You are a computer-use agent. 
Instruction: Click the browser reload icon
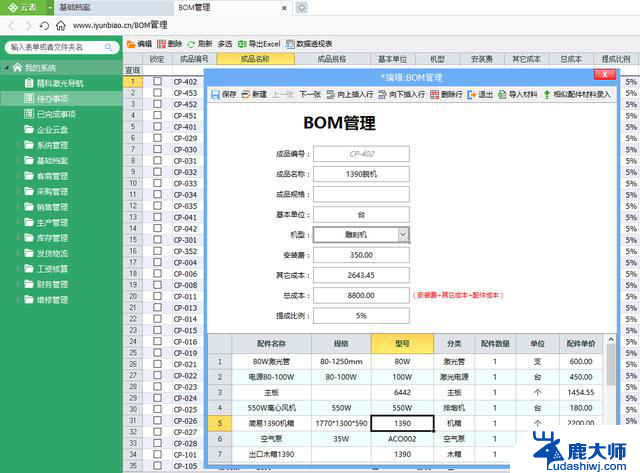coord(44,26)
